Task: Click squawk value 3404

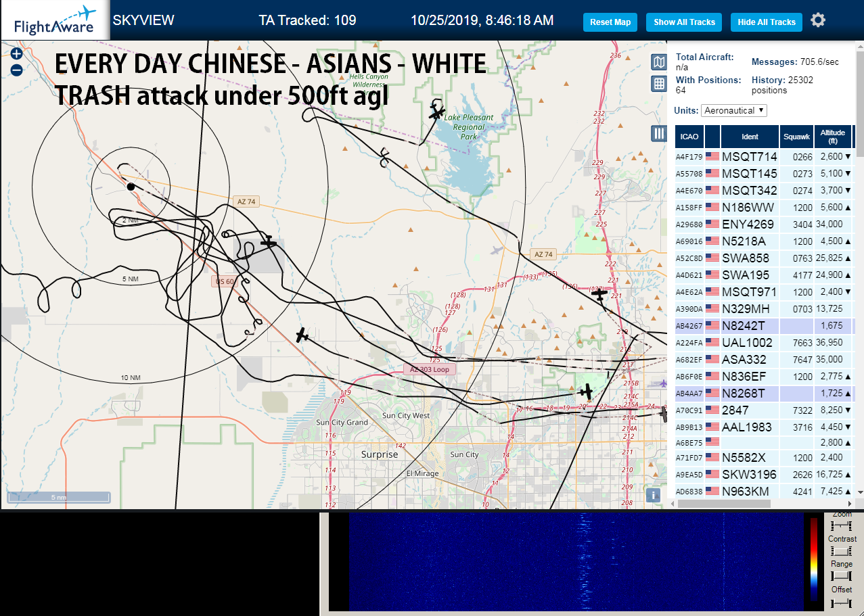Action: pos(802,224)
